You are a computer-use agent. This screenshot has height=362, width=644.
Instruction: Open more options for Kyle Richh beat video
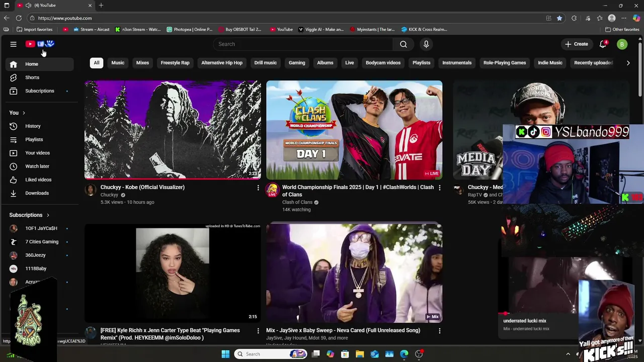click(x=258, y=331)
